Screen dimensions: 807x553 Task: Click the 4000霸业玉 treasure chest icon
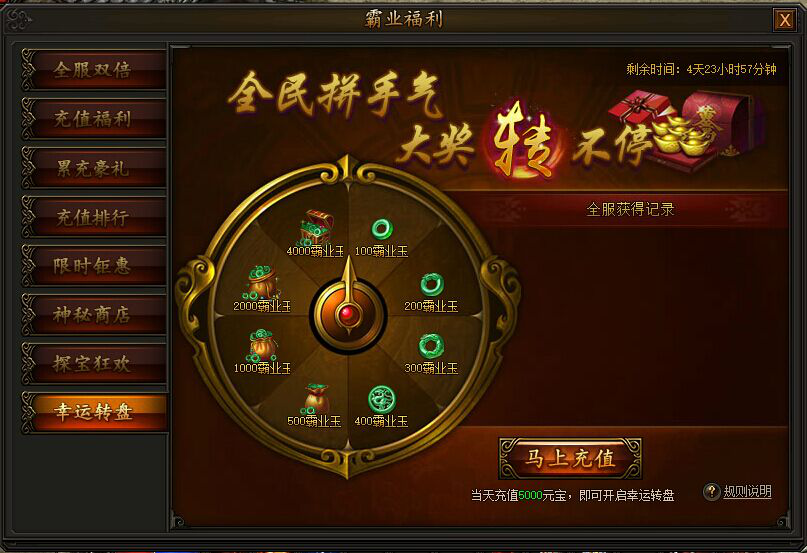tap(315, 227)
